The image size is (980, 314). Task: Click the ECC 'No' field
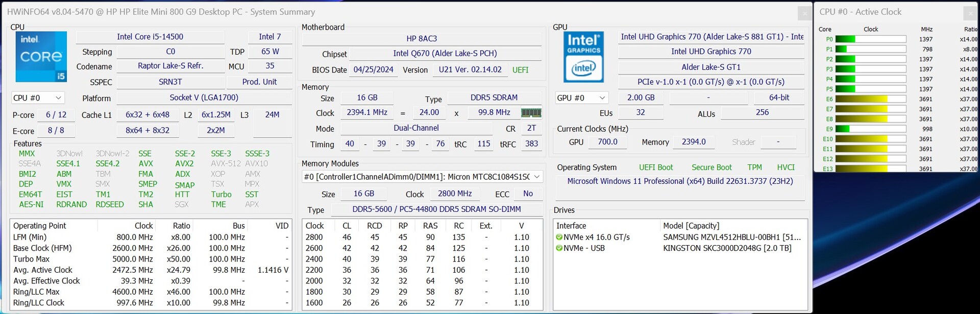(x=528, y=194)
